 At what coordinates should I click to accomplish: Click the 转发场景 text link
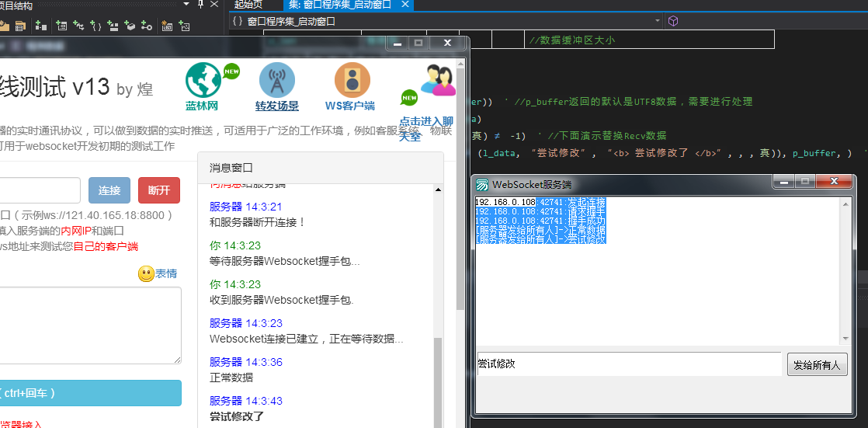pyautogui.click(x=276, y=106)
